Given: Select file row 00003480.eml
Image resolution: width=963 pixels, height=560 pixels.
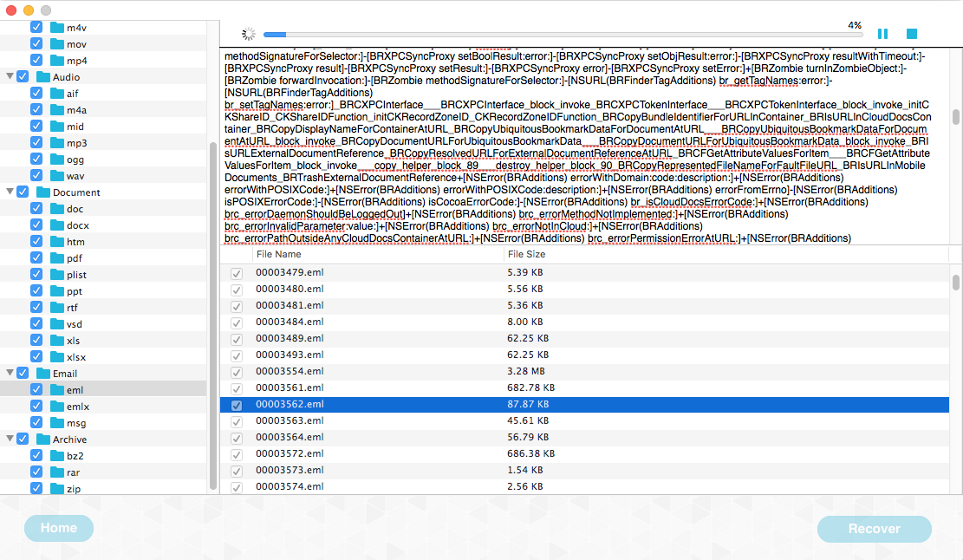Looking at the screenshot, I should 585,289.
